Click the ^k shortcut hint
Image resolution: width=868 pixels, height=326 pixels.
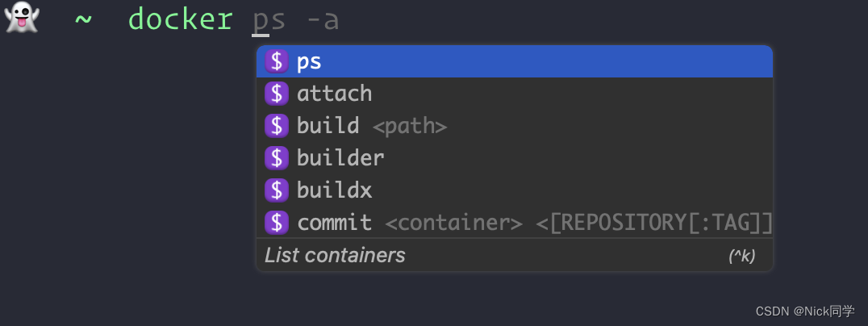(x=741, y=257)
